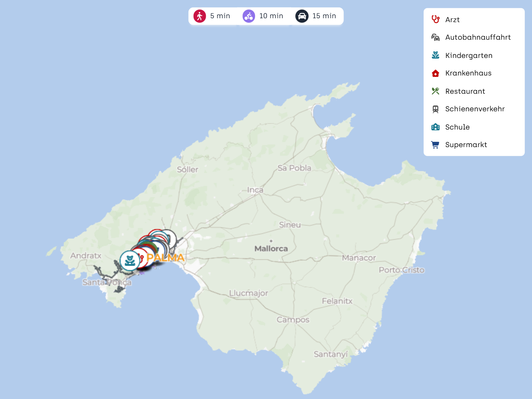Select the 15 min driving isochrone label
The height and width of the screenshot is (399, 532).
[324, 16]
